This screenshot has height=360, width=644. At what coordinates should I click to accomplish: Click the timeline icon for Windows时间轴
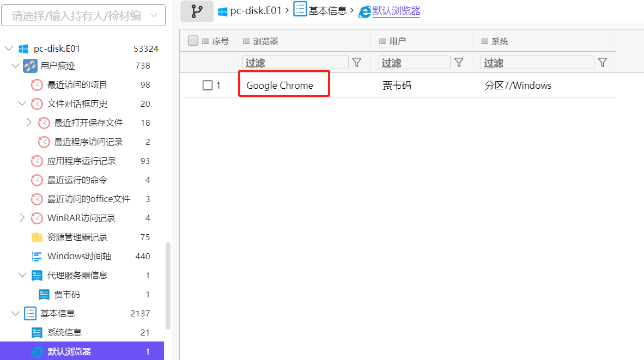37,256
